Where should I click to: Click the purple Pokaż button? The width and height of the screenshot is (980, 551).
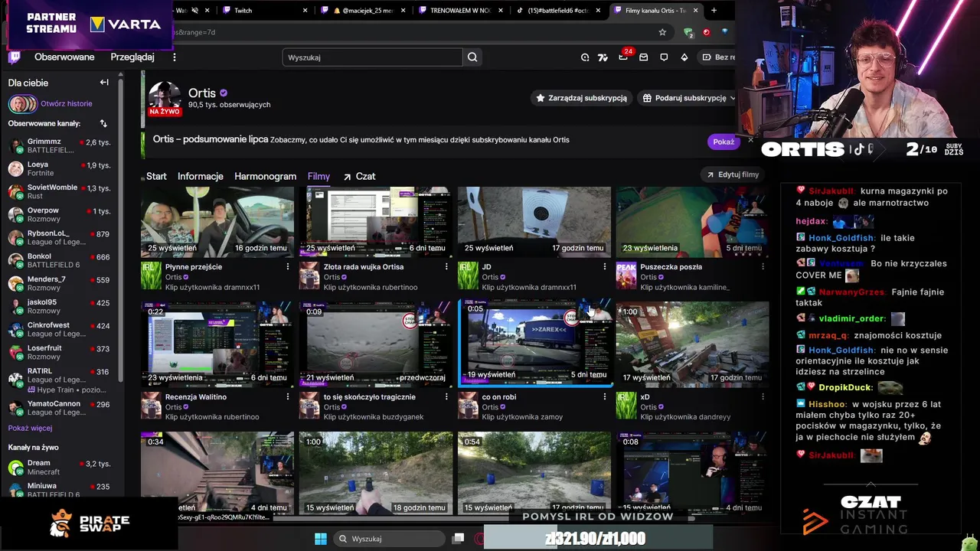click(724, 142)
